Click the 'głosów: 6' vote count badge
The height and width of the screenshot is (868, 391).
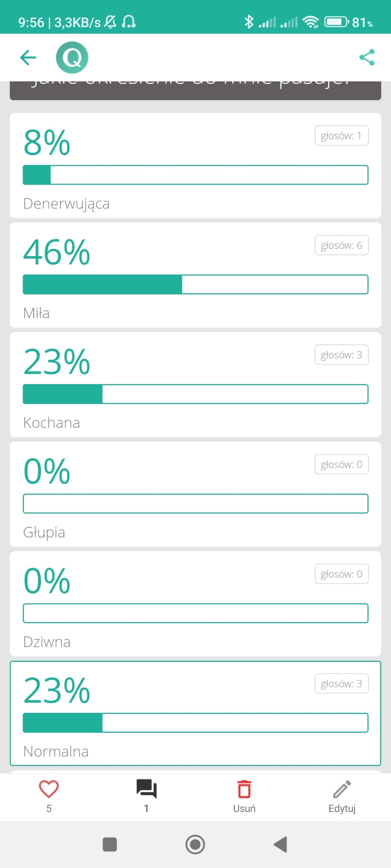[342, 245]
